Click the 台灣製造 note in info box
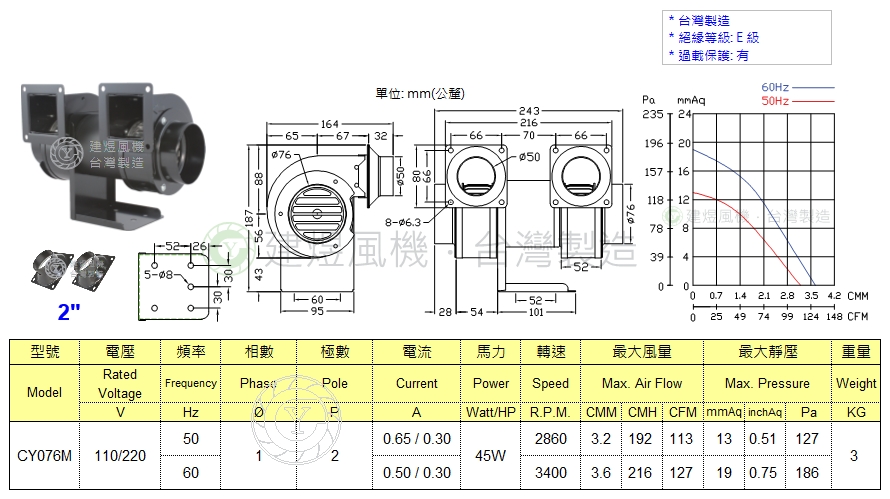The height and width of the screenshot is (499, 890). point(704,21)
